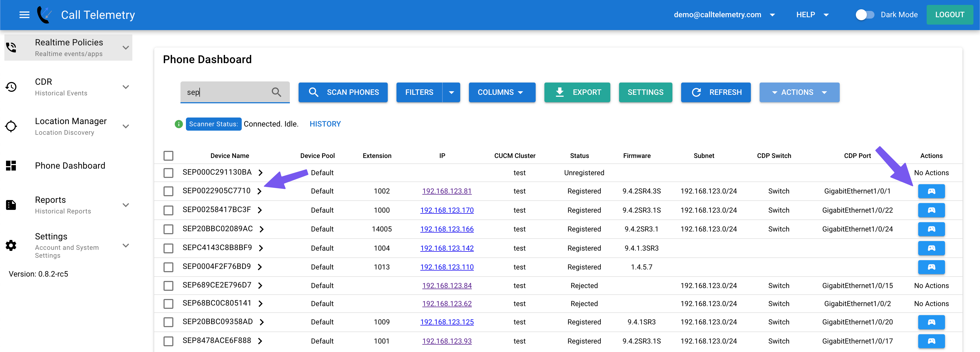Screen dimensions: 980x352
Task: Click the Call Telemetry phone logo
Action: click(x=45, y=15)
